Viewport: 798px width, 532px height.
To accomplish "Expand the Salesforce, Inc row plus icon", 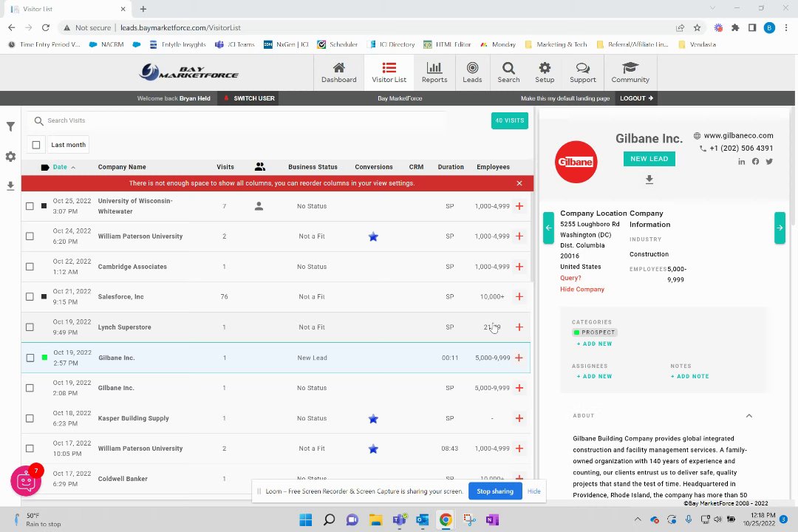I will [x=519, y=297].
